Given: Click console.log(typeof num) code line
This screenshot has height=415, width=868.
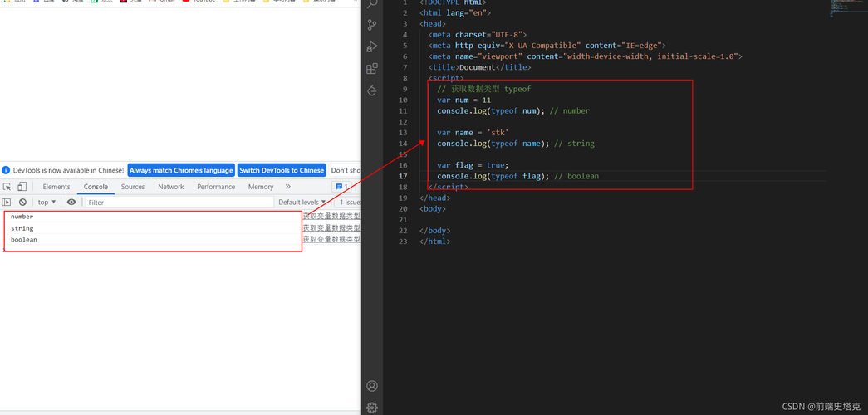Looking at the screenshot, I should click(513, 111).
